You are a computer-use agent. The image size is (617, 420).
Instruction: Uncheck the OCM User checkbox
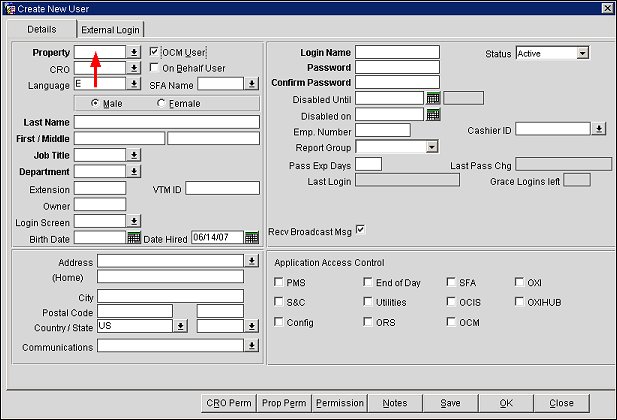coord(154,52)
